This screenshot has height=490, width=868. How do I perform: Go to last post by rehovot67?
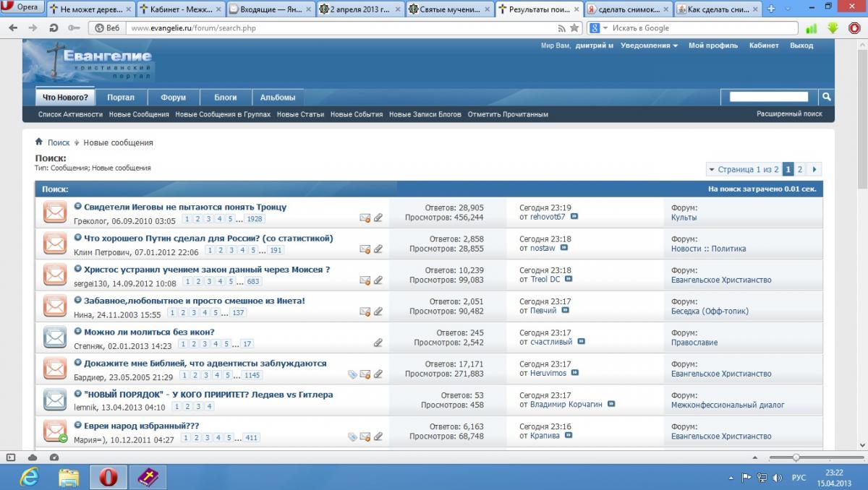[x=574, y=217]
